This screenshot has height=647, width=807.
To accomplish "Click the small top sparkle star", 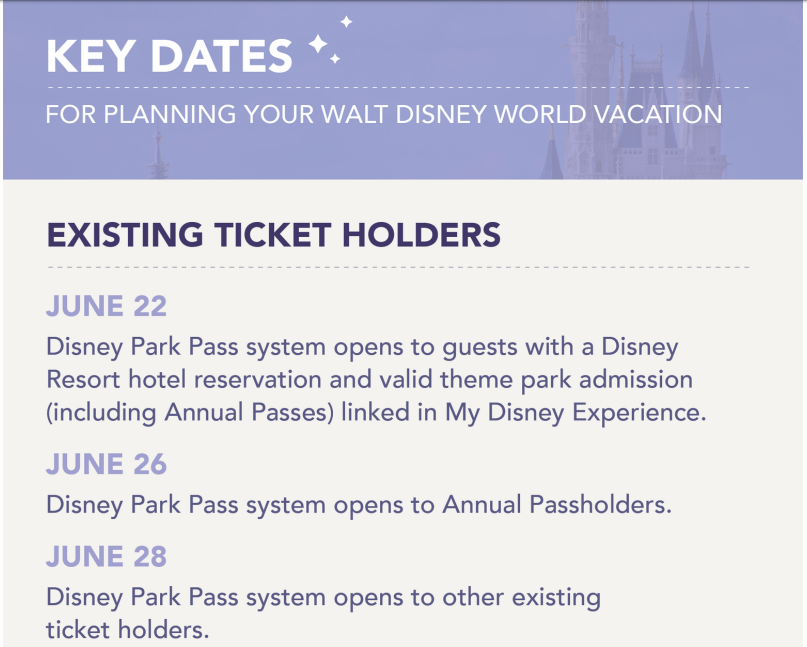I will click(346, 22).
